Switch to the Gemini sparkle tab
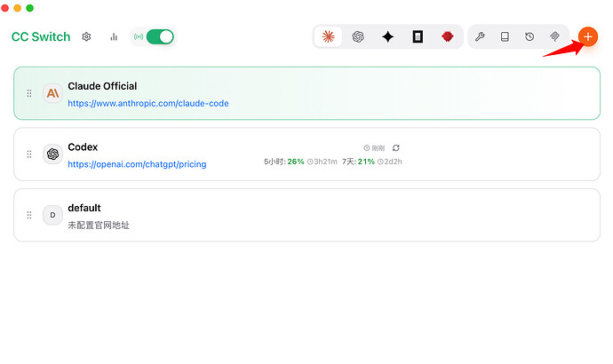This screenshot has width=613, height=364. tap(388, 36)
